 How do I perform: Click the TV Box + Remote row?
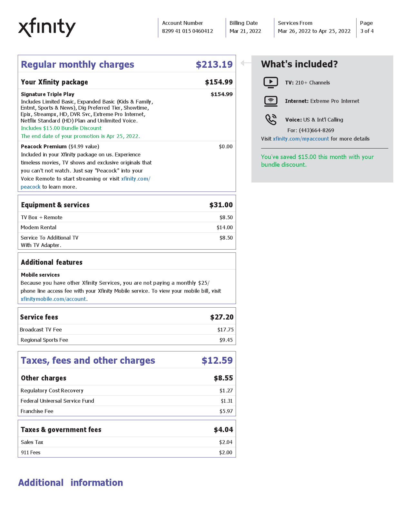click(x=127, y=217)
